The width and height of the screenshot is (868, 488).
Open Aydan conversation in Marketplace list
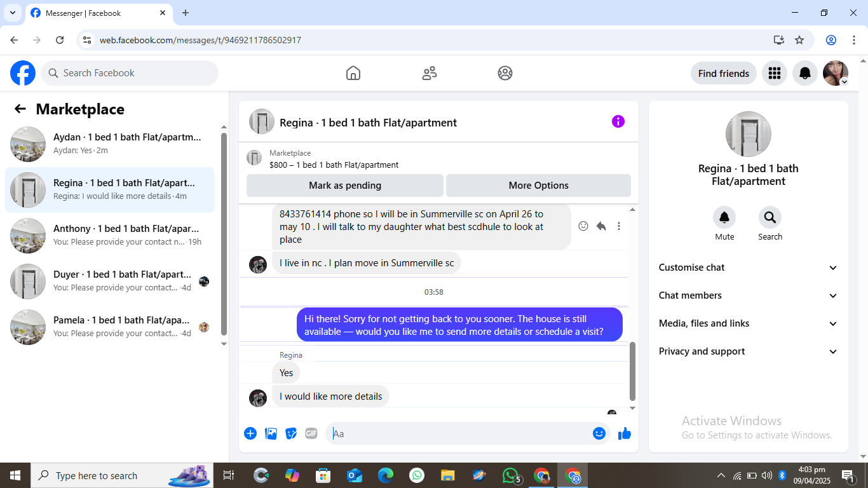click(109, 144)
